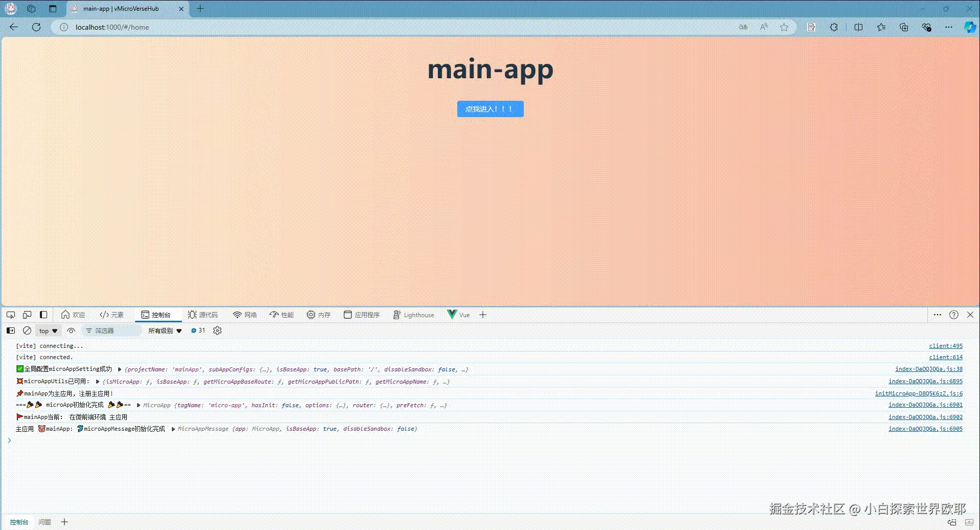Create a live expression with the eye icon
This screenshot has width=980, height=530.
point(71,330)
